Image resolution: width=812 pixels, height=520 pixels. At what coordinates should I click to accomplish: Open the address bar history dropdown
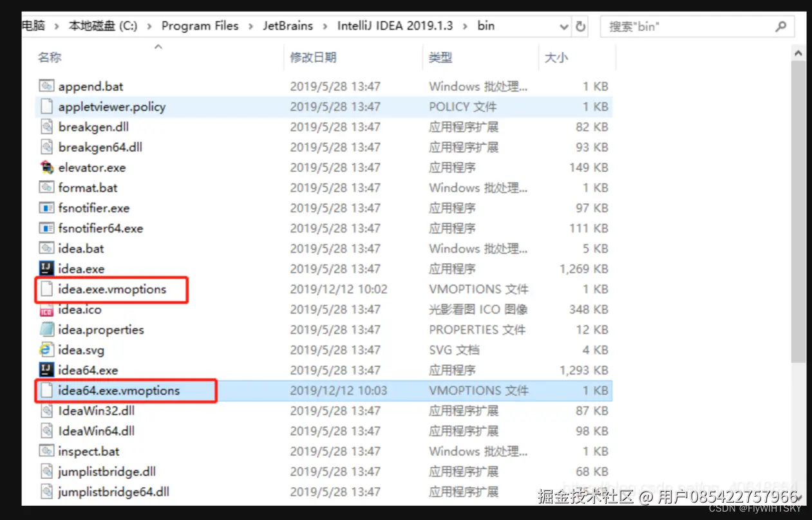pyautogui.click(x=564, y=27)
